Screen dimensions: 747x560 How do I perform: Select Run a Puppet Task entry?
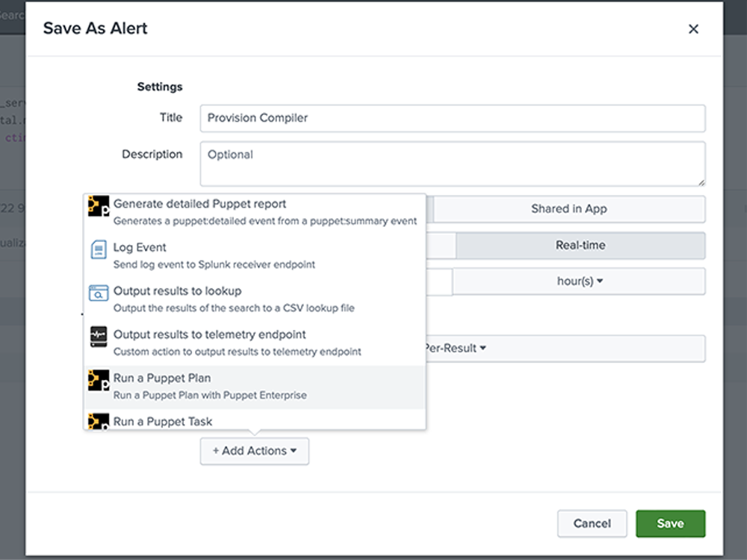255,420
